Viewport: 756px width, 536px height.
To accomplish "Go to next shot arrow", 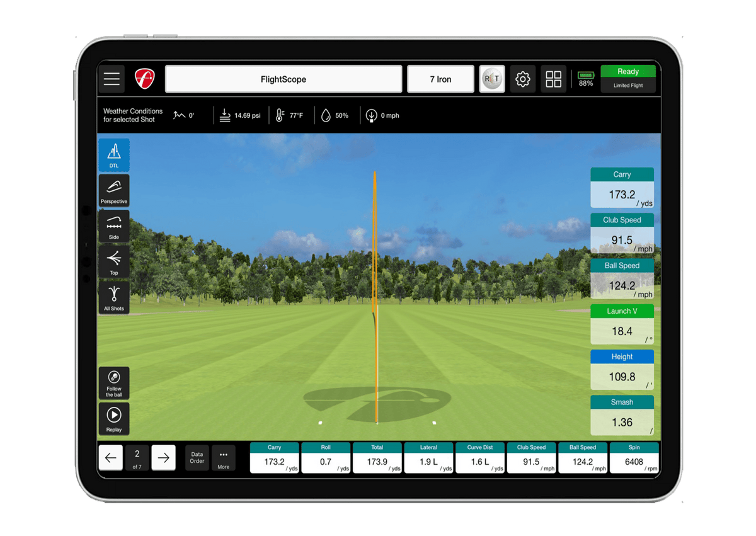I will [163, 458].
